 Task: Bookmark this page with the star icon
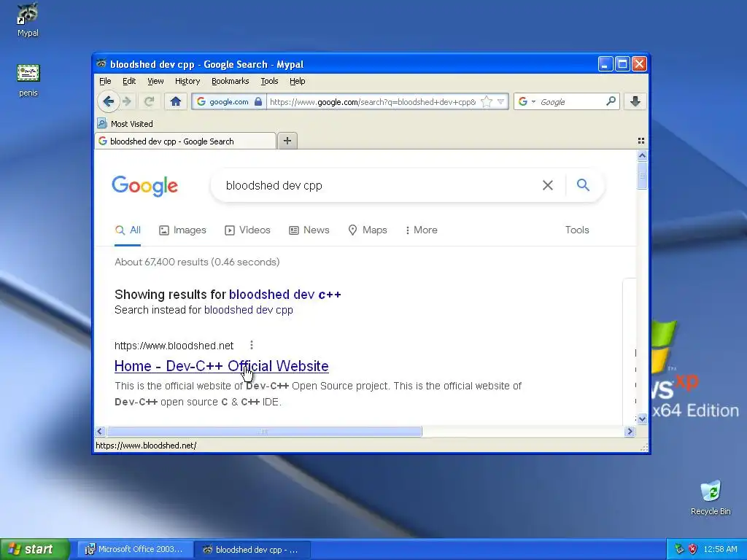(487, 101)
